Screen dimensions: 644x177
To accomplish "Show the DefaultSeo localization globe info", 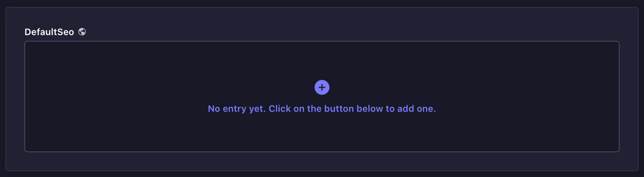I will 82,32.
